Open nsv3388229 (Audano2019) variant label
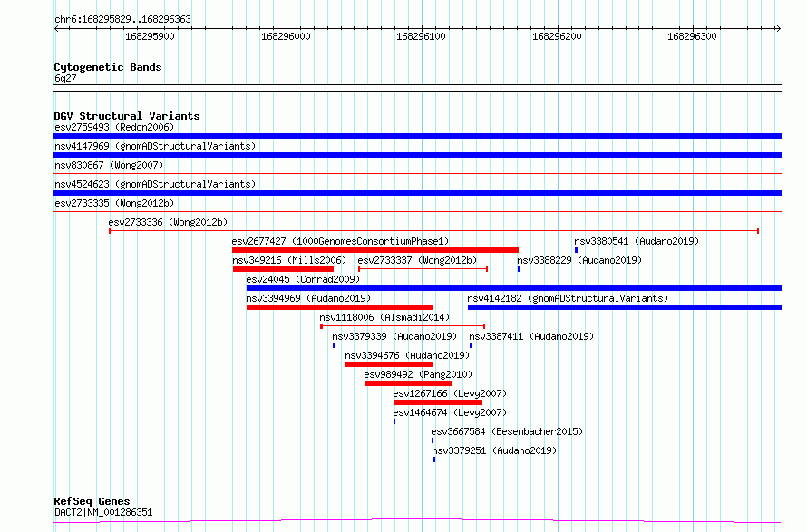 pos(579,260)
